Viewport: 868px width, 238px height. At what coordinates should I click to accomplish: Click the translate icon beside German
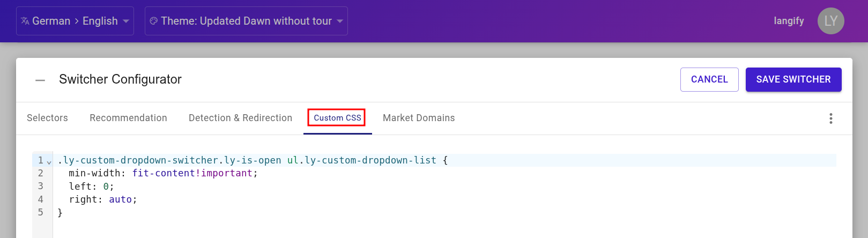pos(25,21)
